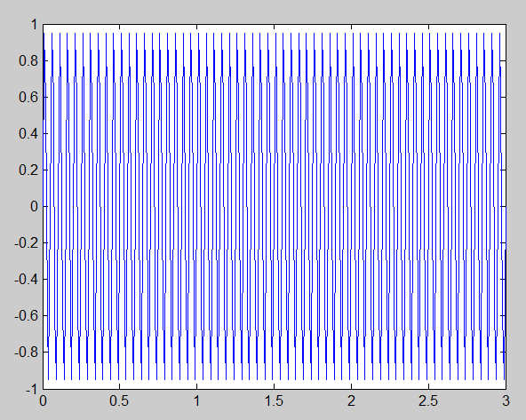Screen dimensions: 526x420
Task: Select the blue waveform plot line
Action: [274, 206]
